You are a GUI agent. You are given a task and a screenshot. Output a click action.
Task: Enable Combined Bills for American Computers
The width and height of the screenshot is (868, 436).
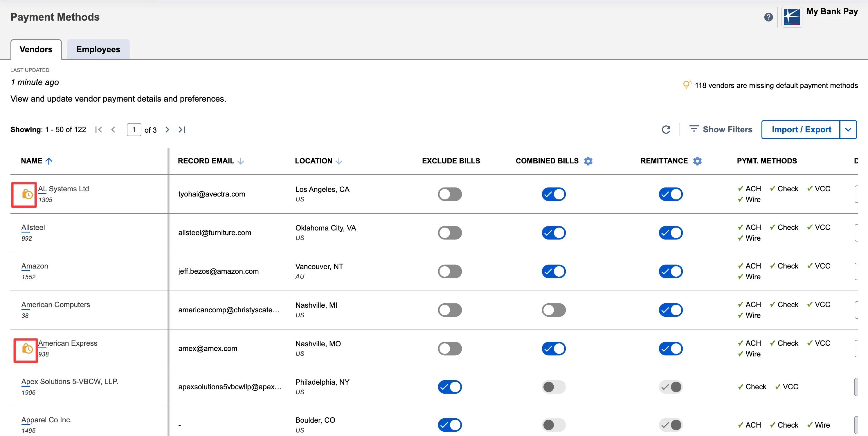[x=554, y=310]
